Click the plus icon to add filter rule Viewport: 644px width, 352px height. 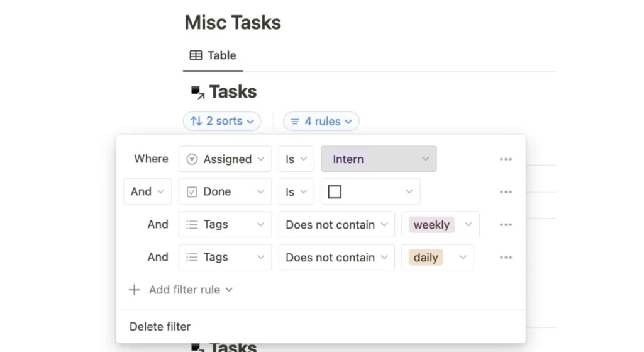(135, 290)
